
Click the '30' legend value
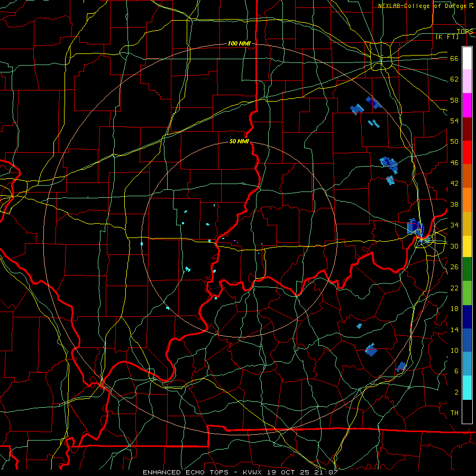(x=454, y=246)
